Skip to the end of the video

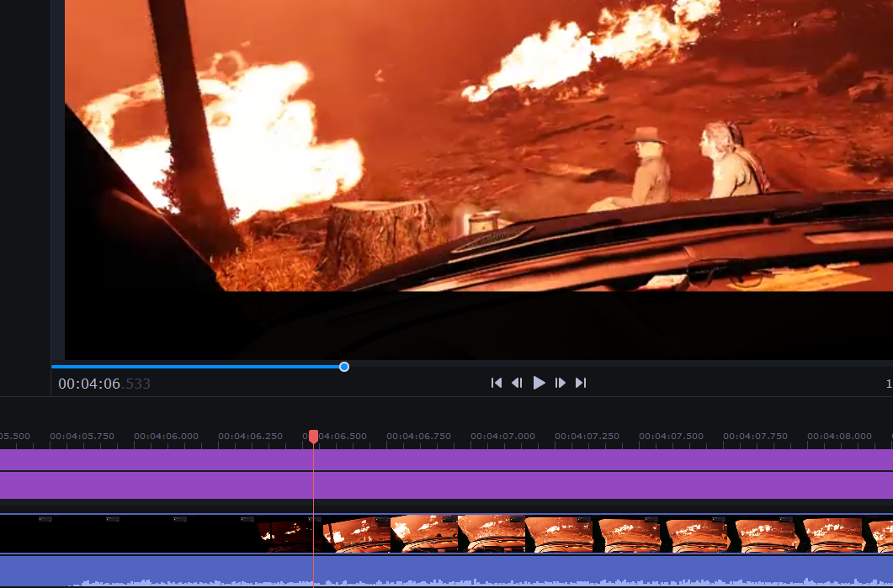[x=581, y=383]
